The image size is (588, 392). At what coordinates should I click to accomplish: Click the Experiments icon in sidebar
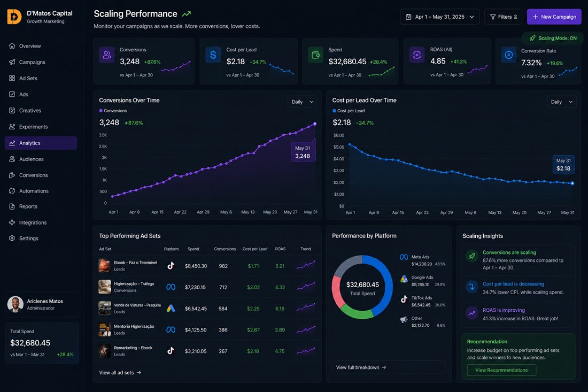[12, 126]
